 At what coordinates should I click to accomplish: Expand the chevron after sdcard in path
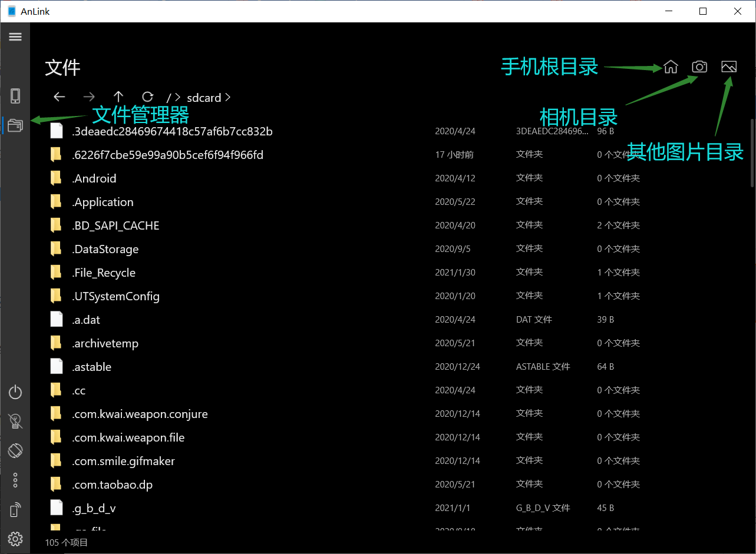[228, 98]
